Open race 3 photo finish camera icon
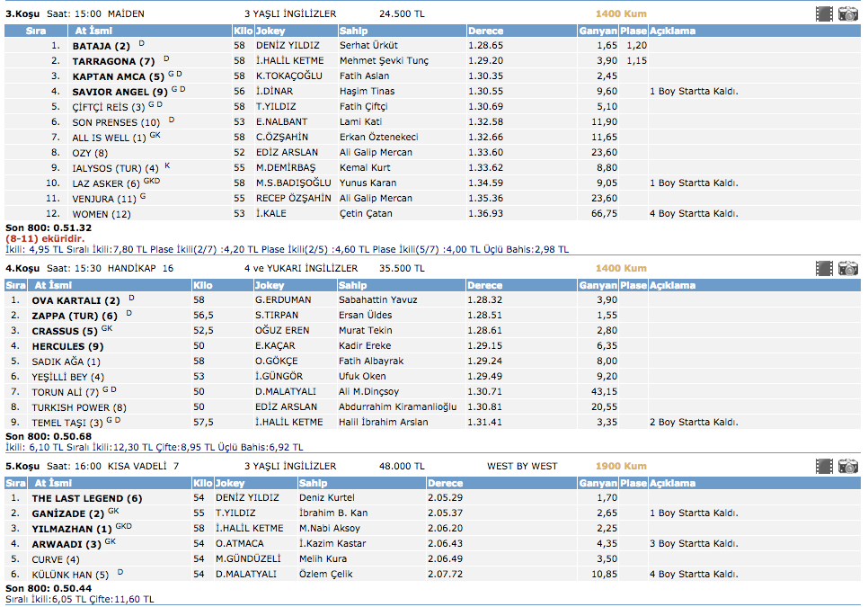Screen dimensions: 868x607 [x=847, y=13]
